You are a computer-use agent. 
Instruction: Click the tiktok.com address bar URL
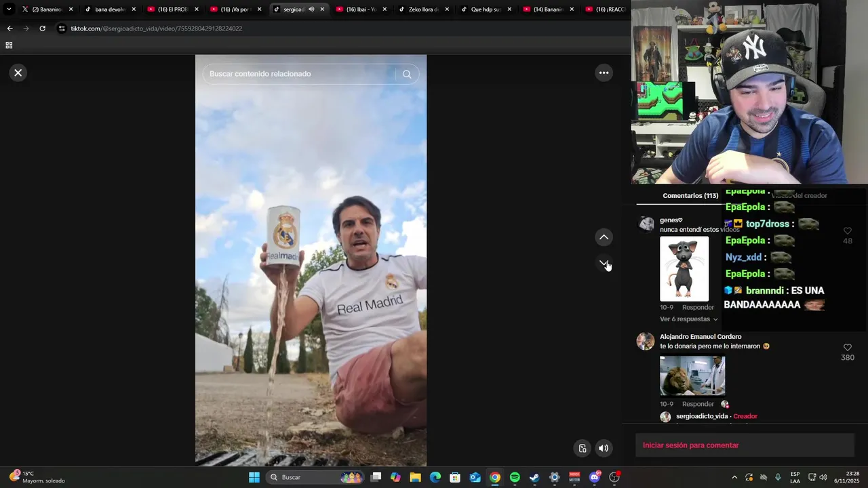(x=156, y=28)
